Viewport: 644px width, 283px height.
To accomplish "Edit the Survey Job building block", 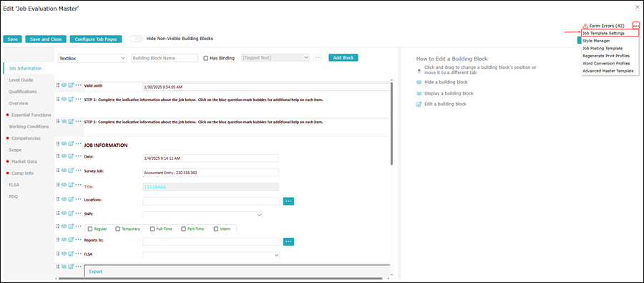I will tap(71, 171).
